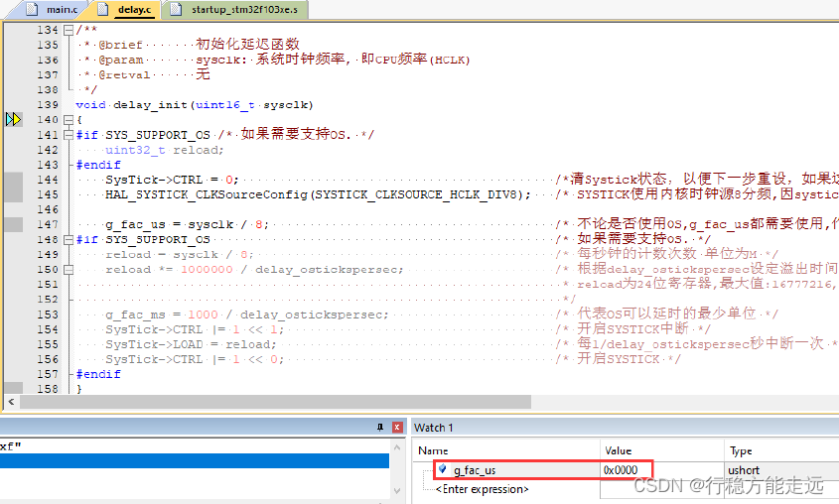839x504 pixels.
Task: Collapse the function body at line 140
Action: click(68, 120)
